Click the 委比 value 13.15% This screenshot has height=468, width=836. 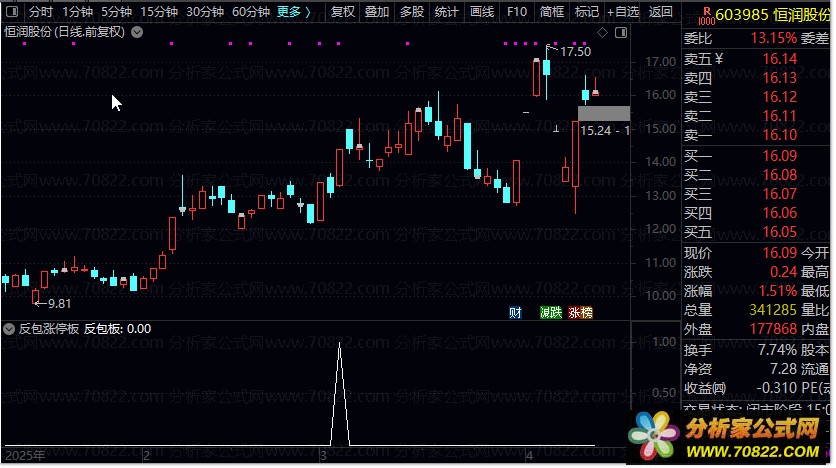774,38
